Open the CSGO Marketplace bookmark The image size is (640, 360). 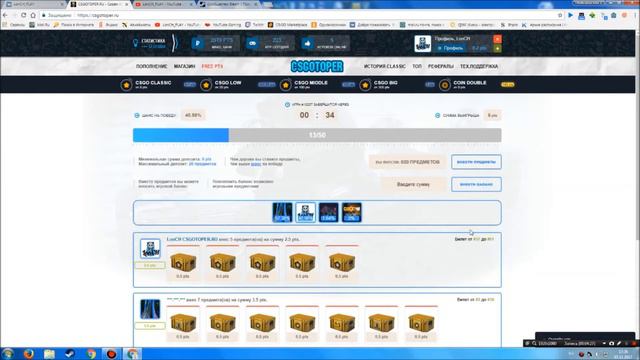click(x=287, y=25)
